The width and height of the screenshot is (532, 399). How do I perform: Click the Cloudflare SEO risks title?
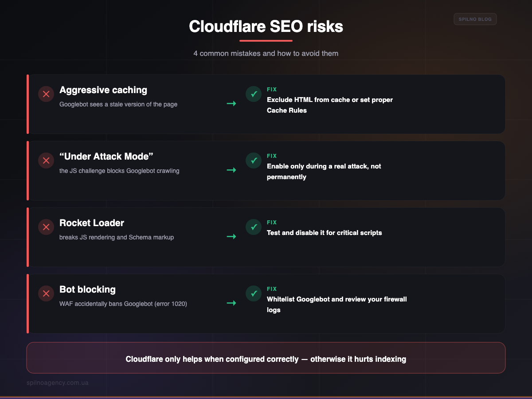tap(266, 27)
